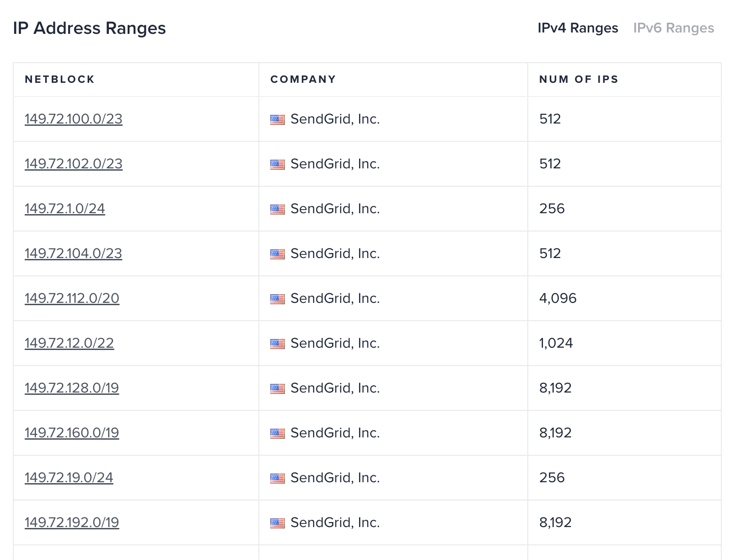Screen dimensions: 730x560
Task: Open netblock 149.72.104.0/23 link
Action: [74, 253]
